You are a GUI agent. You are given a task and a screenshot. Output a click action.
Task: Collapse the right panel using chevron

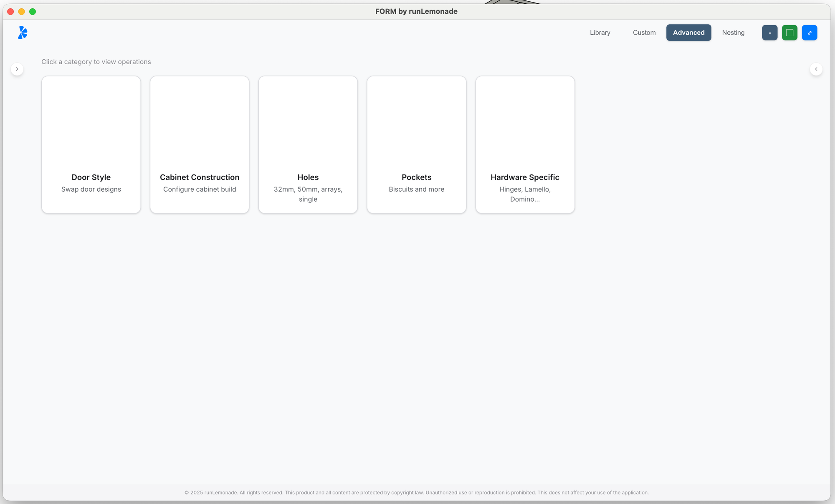(x=816, y=69)
